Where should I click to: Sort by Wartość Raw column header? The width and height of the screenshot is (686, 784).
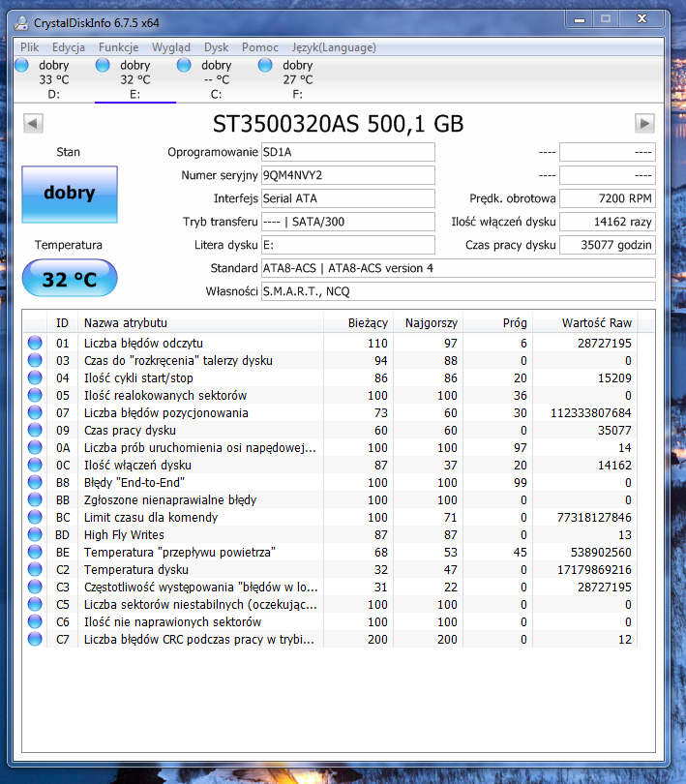click(585, 323)
